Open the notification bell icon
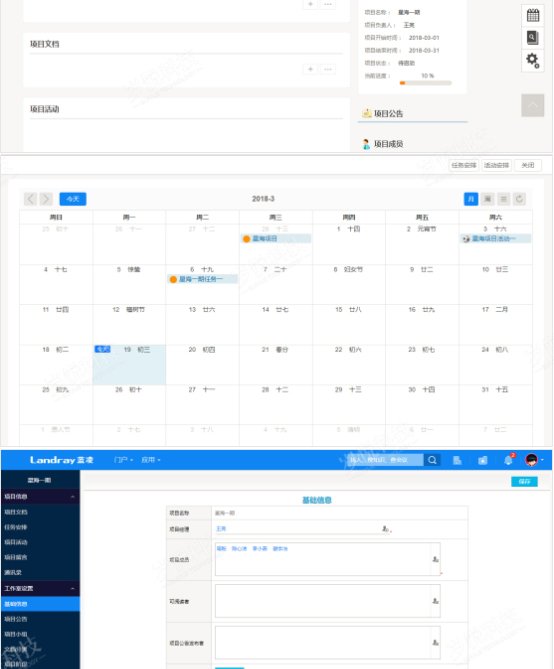 tap(508, 460)
